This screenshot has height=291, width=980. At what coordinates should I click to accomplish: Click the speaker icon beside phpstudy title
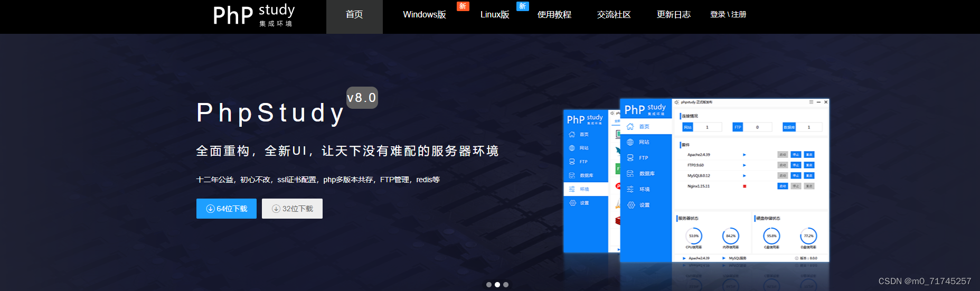pos(676,102)
